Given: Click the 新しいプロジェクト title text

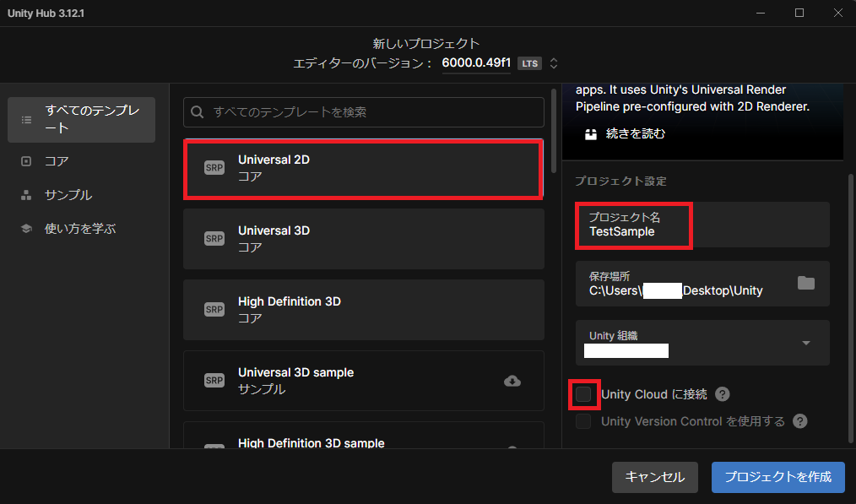Looking at the screenshot, I should click(x=425, y=44).
